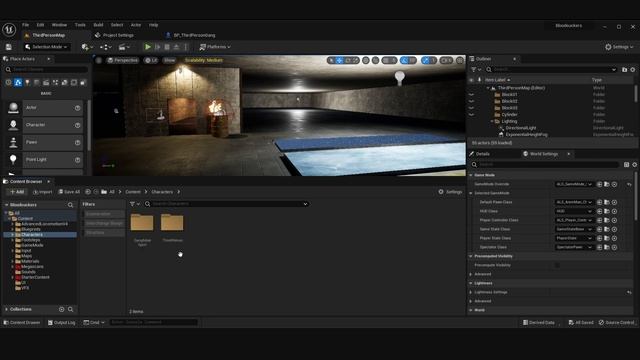Open the Outliner filter dropdown
The height and width of the screenshot is (360, 640).
pyautogui.click(x=476, y=70)
